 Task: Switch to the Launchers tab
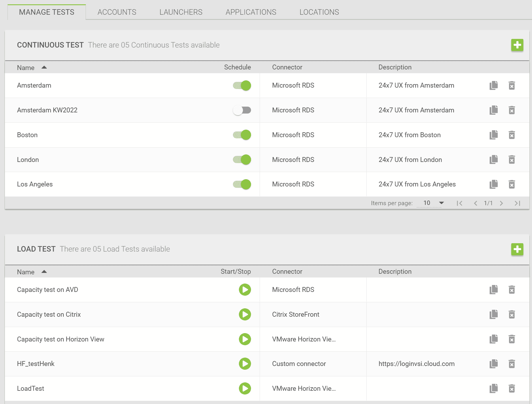(x=181, y=12)
